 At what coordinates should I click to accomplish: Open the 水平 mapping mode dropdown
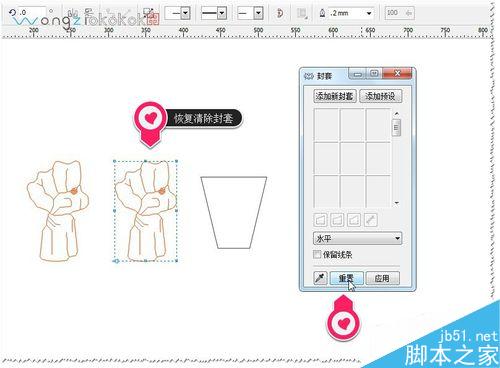coord(357,238)
